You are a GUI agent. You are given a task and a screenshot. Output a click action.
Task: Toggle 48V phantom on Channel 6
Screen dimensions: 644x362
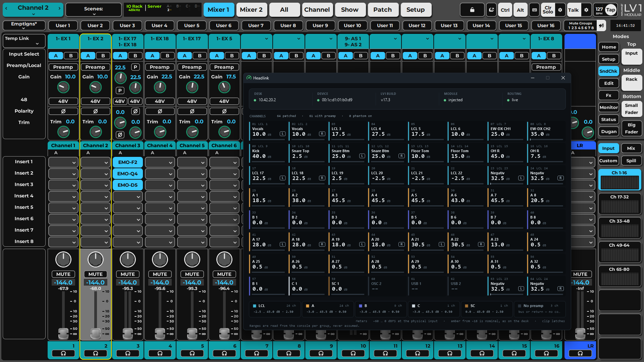pyautogui.click(x=224, y=101)
